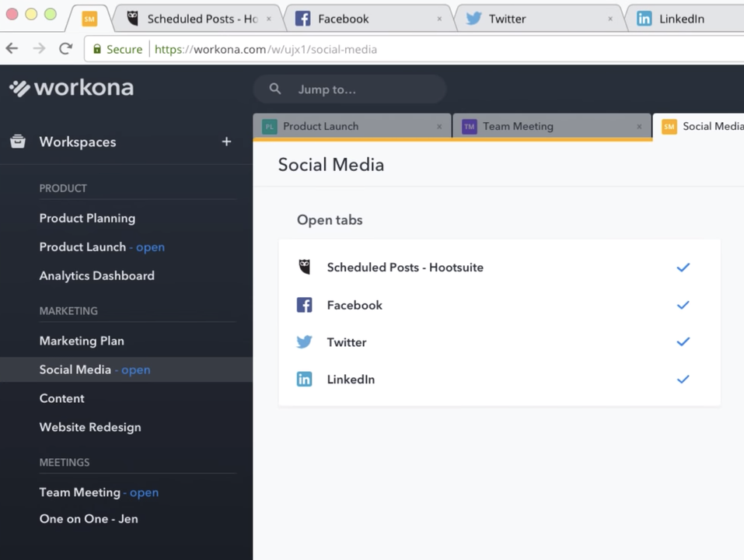Close the Twitter browser tab

click(x=610, y=19)
